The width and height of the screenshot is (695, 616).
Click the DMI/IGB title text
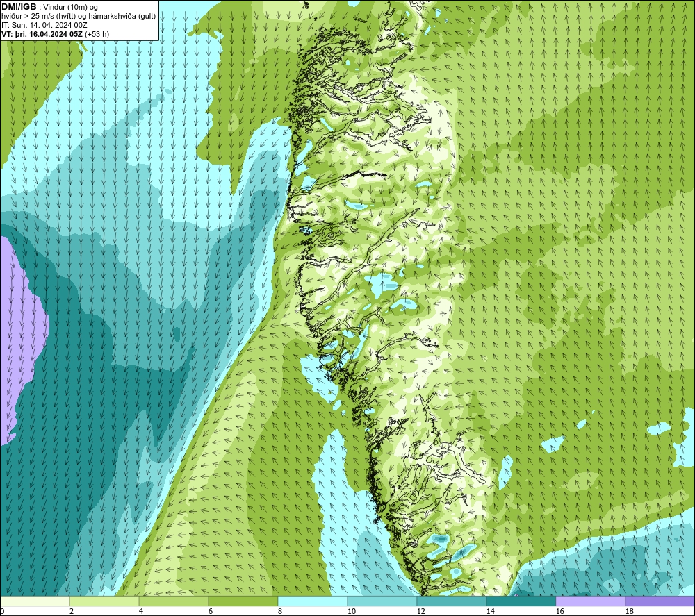pos(19,7)
